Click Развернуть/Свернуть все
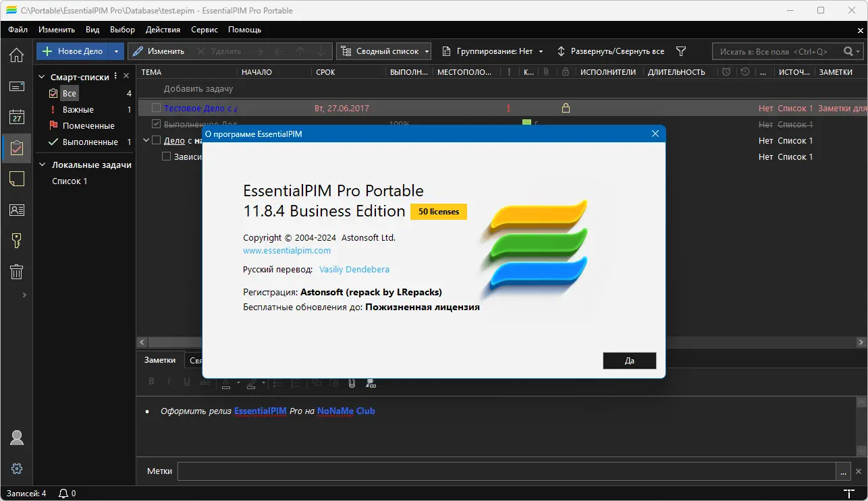 (610, 51)
